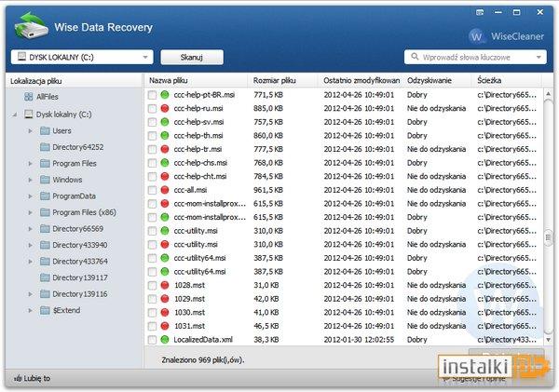Click red status dot of ccc-help-ru.msi
The image size is (559, 392).
point(164,108)
